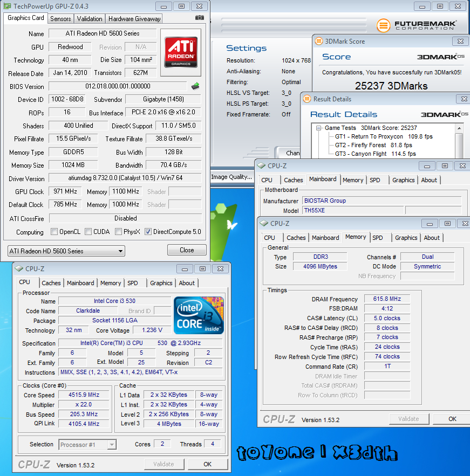Click the Bus Speed value 205.3 MHz
Screen dimensions: 470x476
84,415
